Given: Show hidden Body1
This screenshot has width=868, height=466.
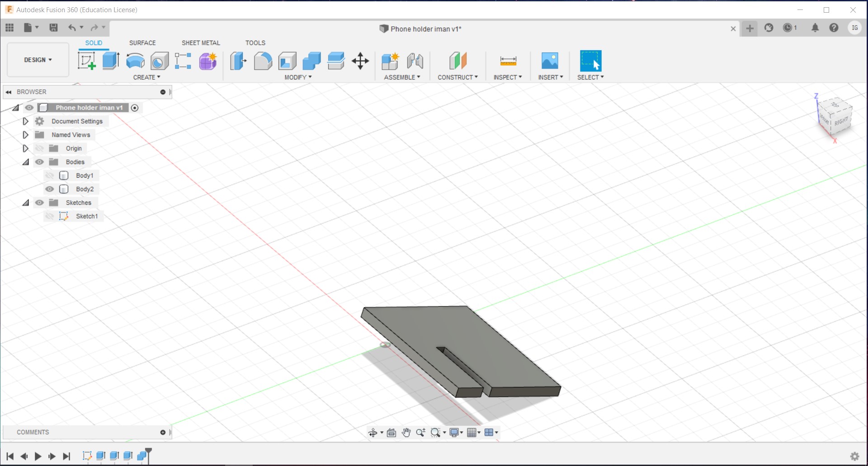Looking at the screenshot, I should (x=50, y=175).
